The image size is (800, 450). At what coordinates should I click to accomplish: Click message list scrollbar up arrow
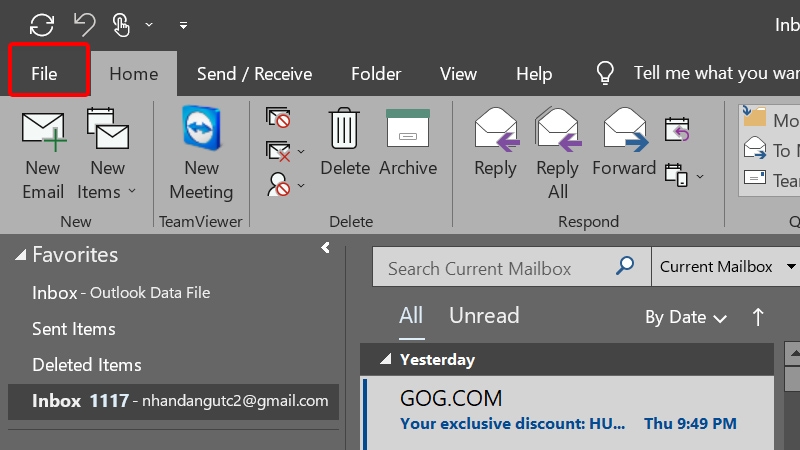793,354
